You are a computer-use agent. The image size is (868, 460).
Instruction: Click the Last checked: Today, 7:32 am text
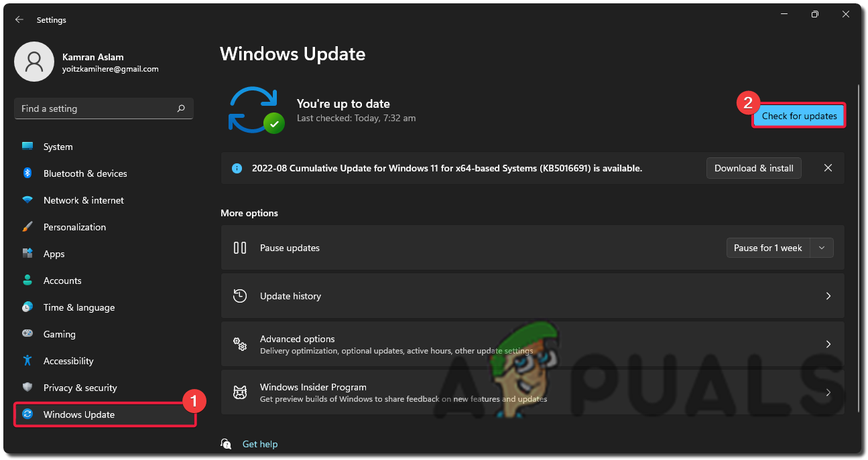pos(357,118)
